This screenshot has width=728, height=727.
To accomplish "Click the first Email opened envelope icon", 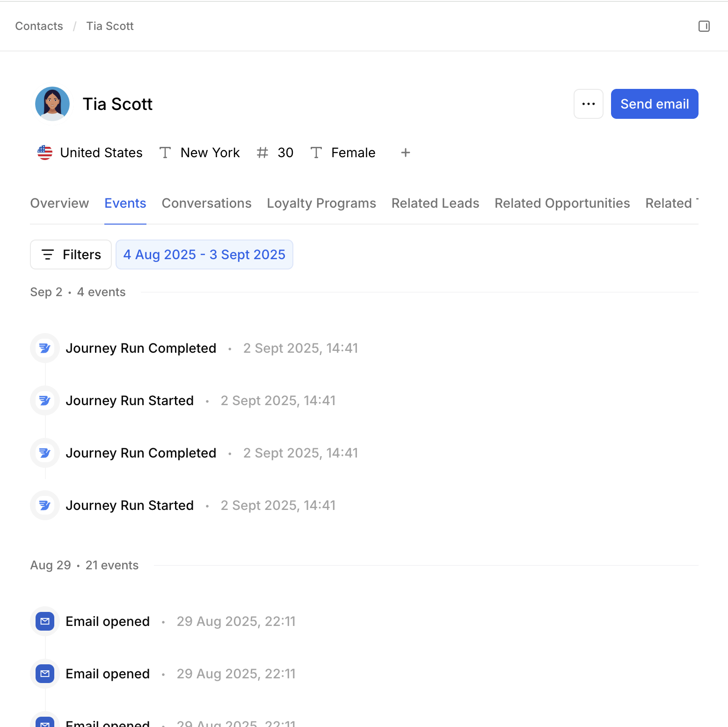I will [45, 621].
